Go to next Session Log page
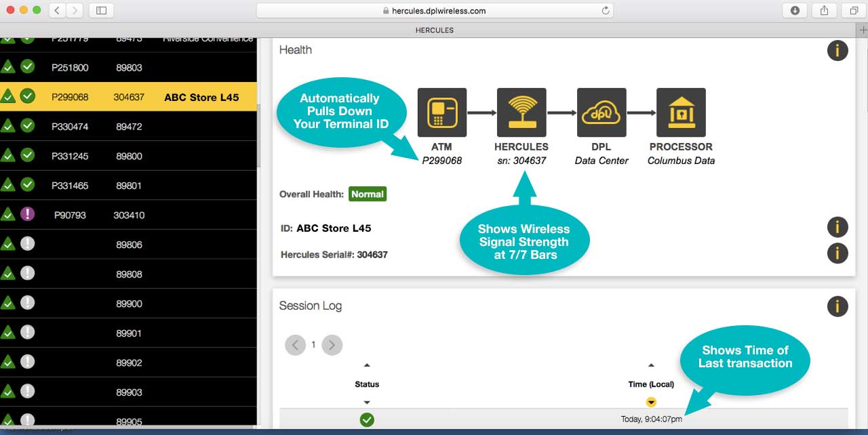Viewport: 868px width, 435px height. (x=332, y=345)
